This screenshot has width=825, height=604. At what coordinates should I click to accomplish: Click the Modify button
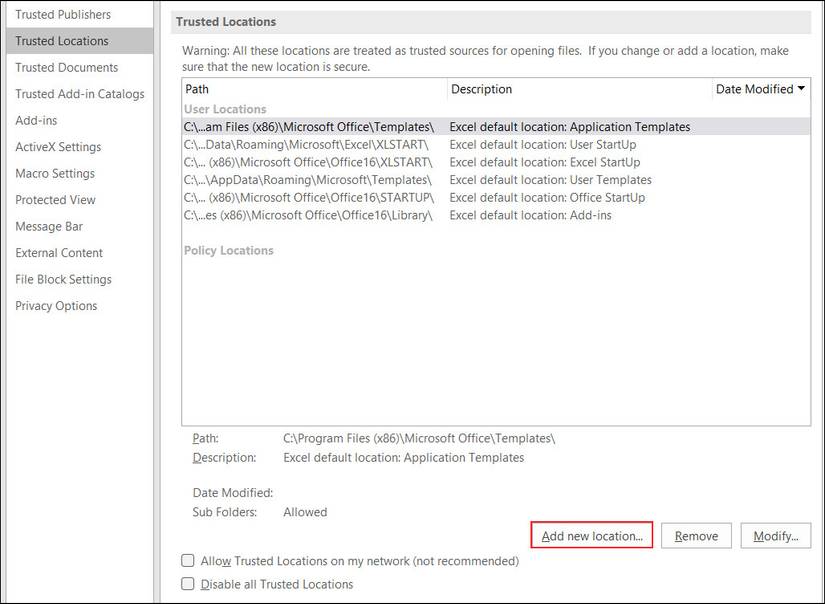click(x=776, y=535)
